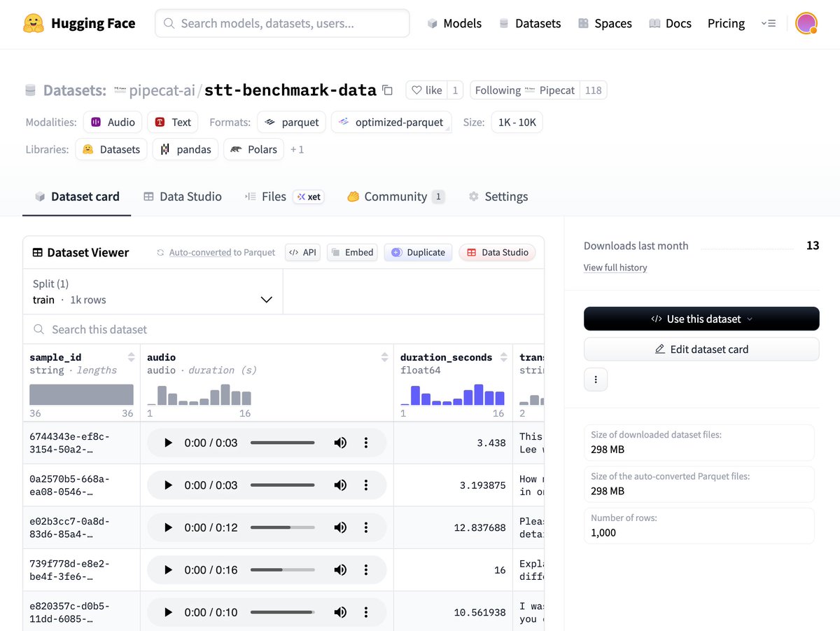Select the Text modality tag
The height and width of the screenshot is (631, 840).
point(173,122)
